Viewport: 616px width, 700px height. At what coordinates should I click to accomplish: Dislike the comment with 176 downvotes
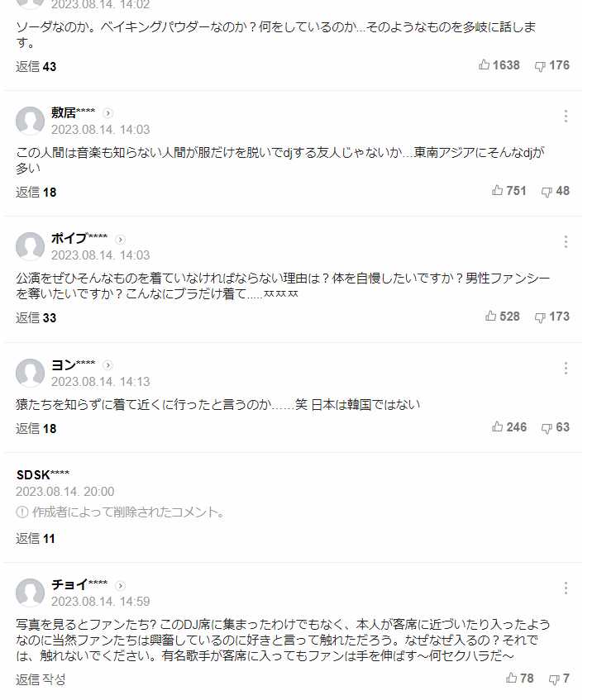552,65
